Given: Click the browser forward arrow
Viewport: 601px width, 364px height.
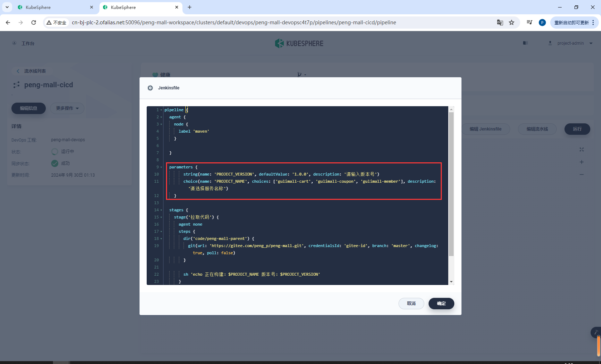Looking at the screenshot, I should [x=21, y=23].
